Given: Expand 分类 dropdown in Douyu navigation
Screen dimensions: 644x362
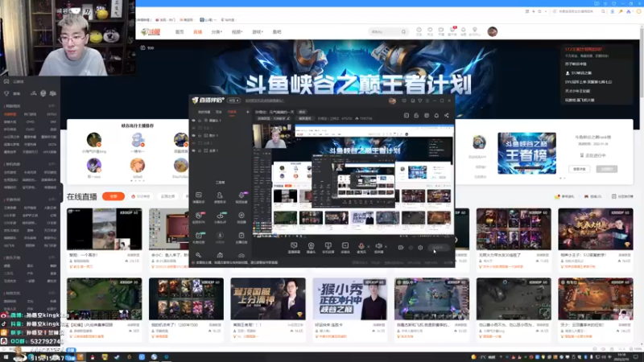Looking at the screenshot, I should (217, 31).
